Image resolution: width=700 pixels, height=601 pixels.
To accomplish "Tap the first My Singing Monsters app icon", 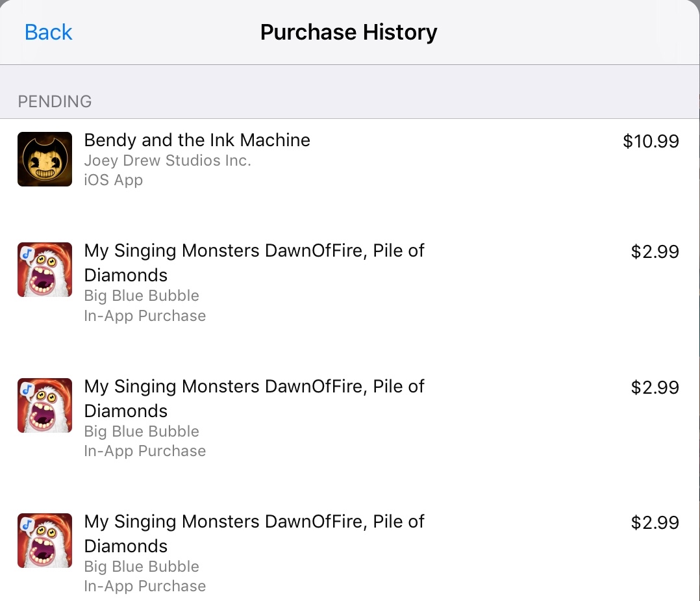I will [45, 270].
